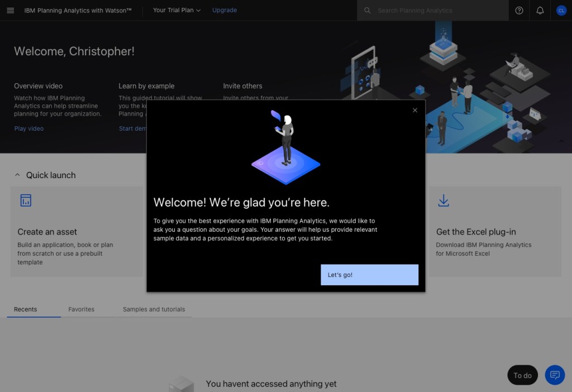The height and width of the screenshot is (392, 572).
Task: Click the Excel plug-in download icon
Action: (444, 200)
